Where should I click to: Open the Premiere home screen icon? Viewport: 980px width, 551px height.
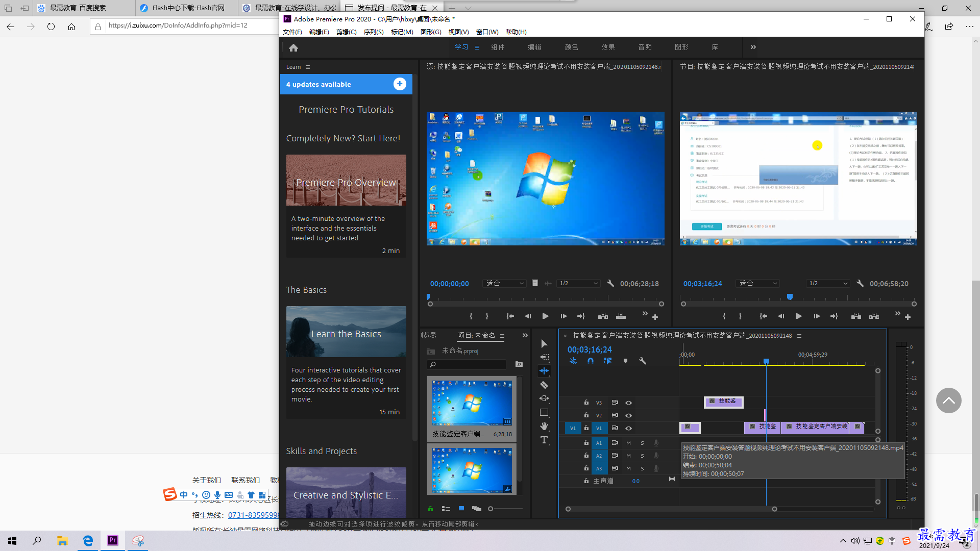(x=293, y=48)
